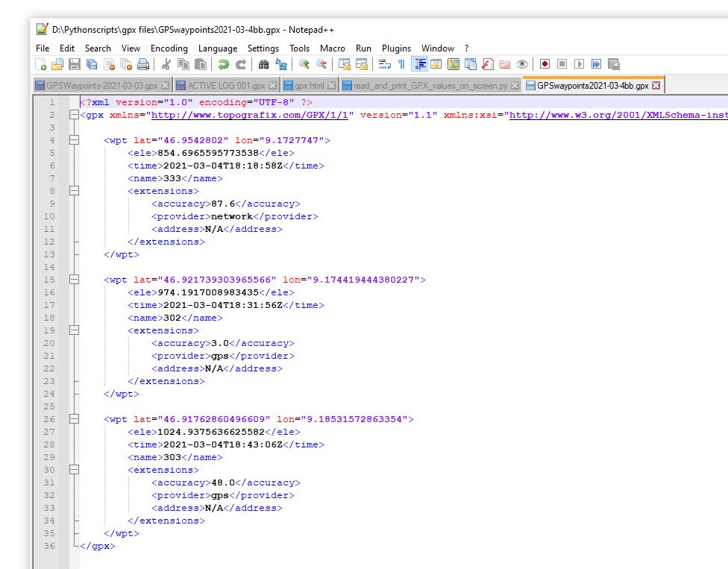Toggle the Indent Guide toolbar button

pyautogui.click(x=419, y=65)
